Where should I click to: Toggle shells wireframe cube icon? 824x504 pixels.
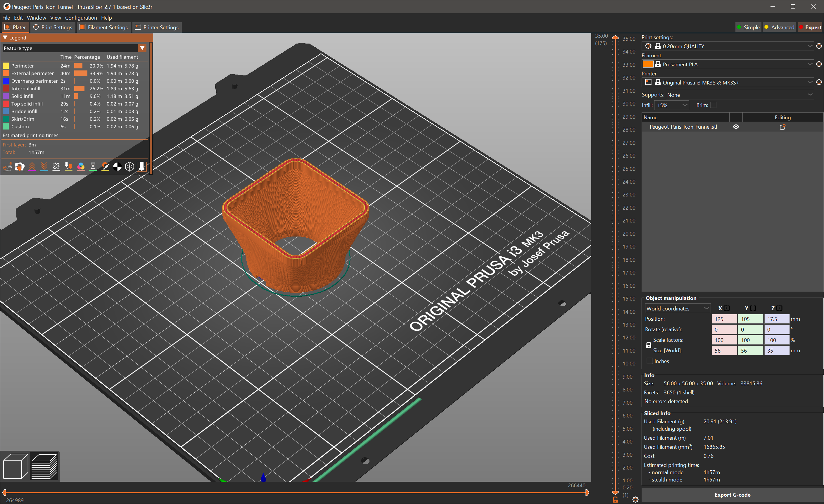pos(129,167)
